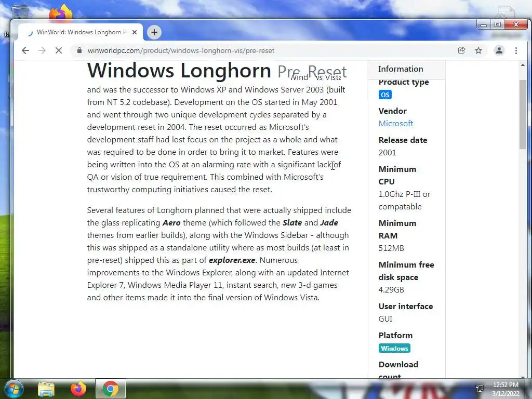This screenshot has width=532, height=399.
Task: Click the 2001 release date value
Action: coord(387,153)
